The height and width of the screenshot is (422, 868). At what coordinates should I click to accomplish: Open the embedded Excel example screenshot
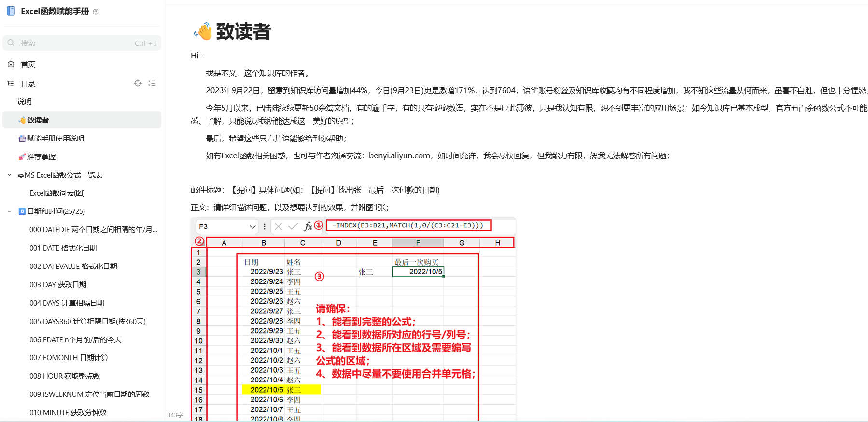353,319
